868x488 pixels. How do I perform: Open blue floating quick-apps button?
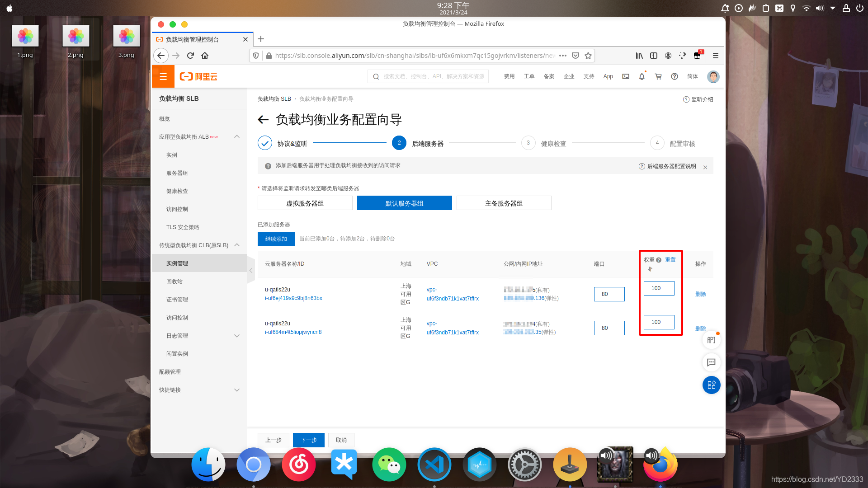[711, 385]
